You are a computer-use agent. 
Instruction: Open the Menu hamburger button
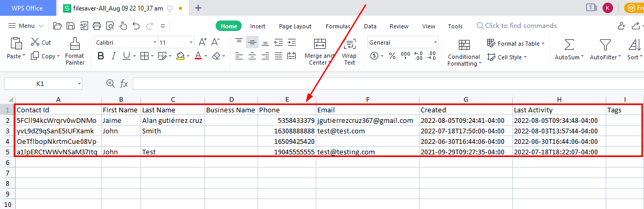pos(25,26)
